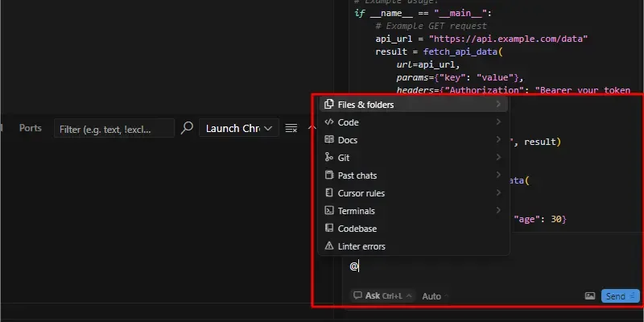This screenshot has width=644, height=322.
Task: Switch to the Ports panel tab
Action: 31,128
